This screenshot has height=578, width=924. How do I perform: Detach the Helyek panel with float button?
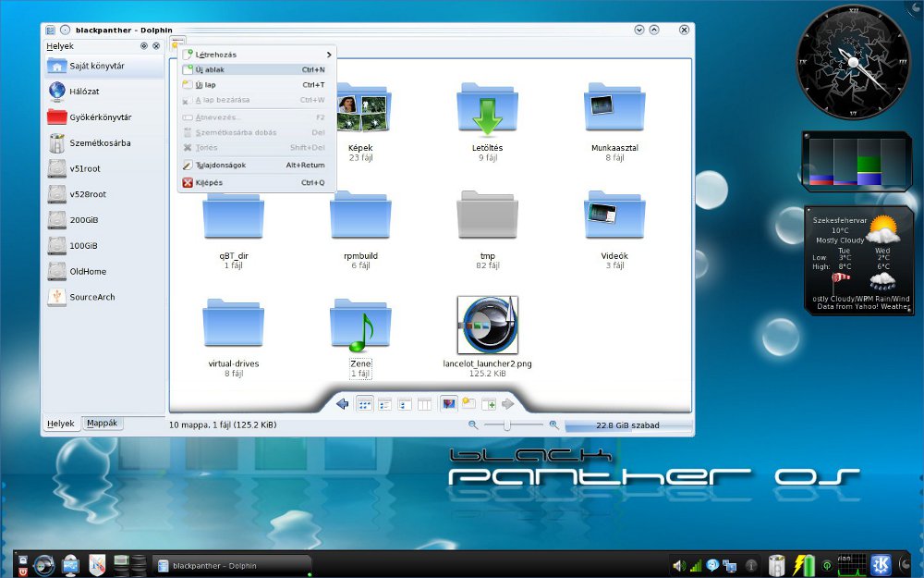point(144,46)
